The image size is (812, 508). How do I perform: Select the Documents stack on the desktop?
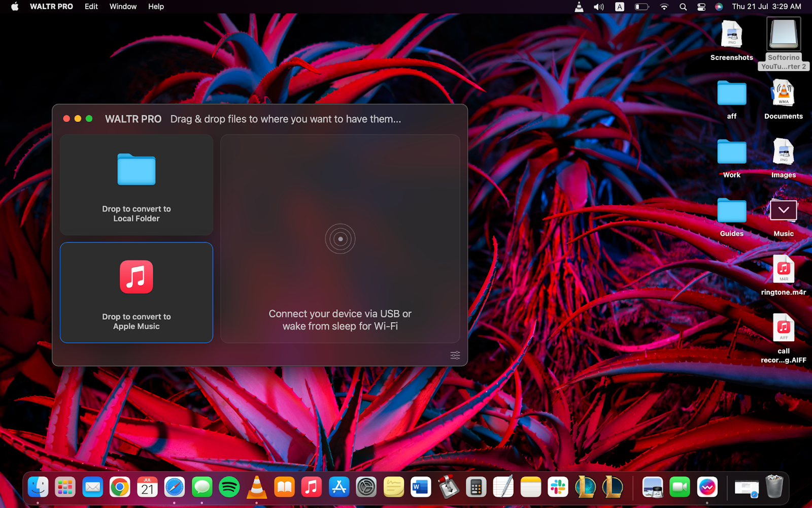pos(784,100)
